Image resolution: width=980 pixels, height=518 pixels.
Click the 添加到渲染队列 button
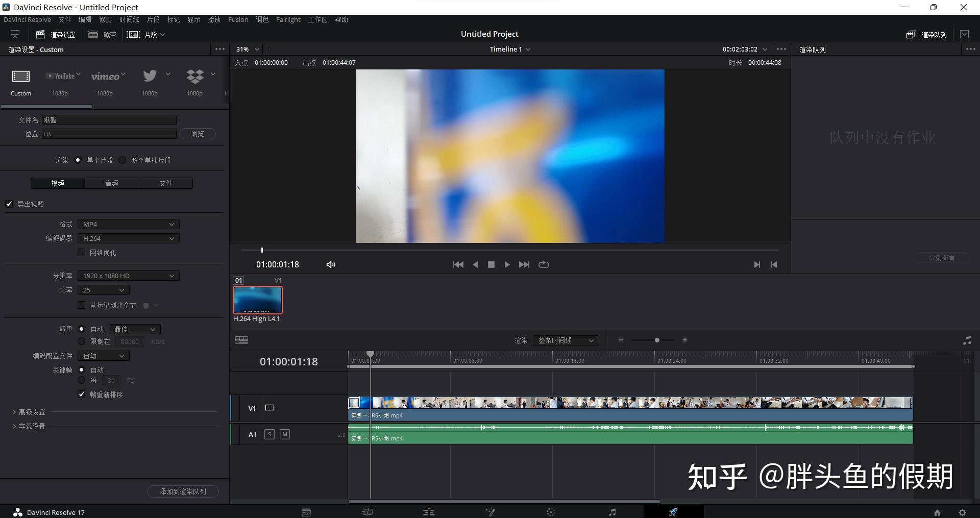click(x=182, y=491)
